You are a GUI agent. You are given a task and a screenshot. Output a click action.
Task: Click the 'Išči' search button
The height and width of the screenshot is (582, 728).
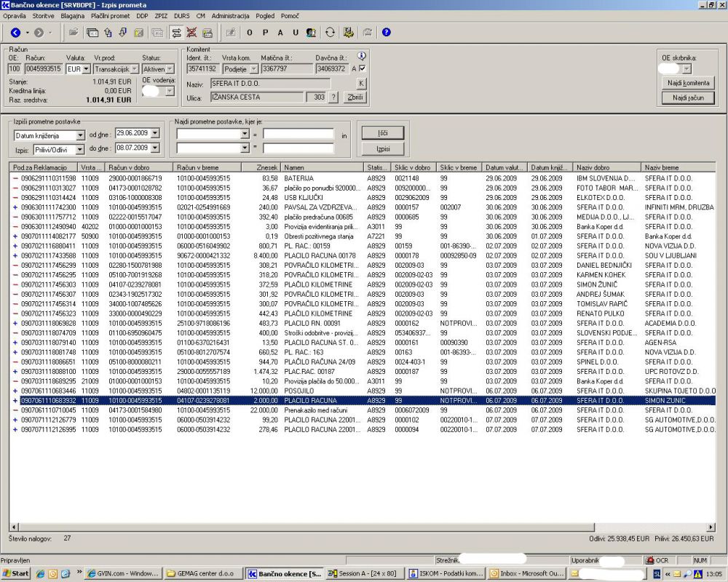382,134
